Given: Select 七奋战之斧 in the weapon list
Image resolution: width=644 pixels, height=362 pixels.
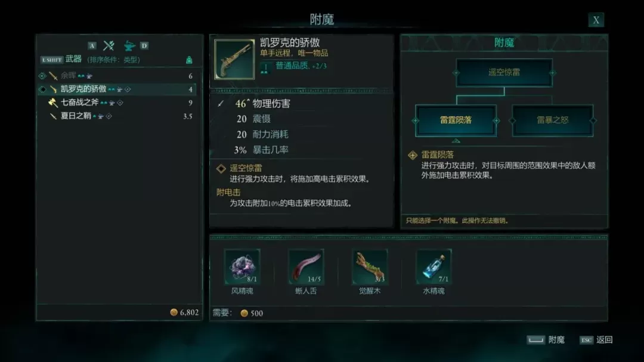Looking at the screenshot, I should pyautogui.click(x=117, y=103).
